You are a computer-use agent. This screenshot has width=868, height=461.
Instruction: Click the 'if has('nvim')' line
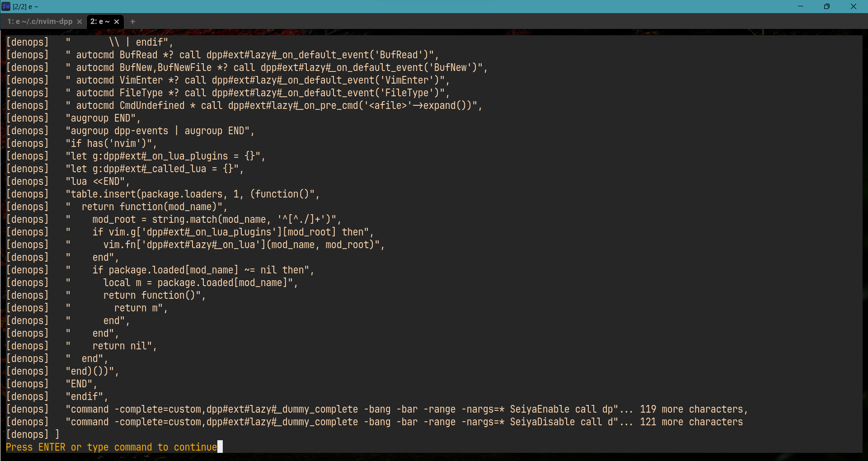pyautogui.click(x=111, y=143)
